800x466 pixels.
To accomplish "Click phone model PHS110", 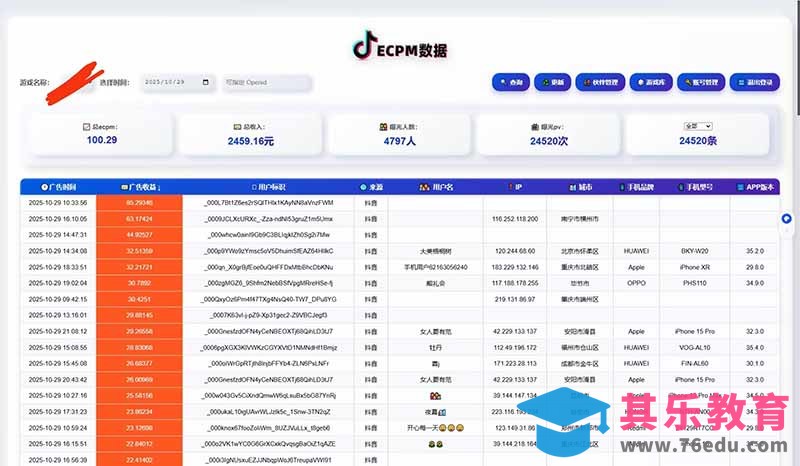I will pyautogui.click(x=694, y=283).
